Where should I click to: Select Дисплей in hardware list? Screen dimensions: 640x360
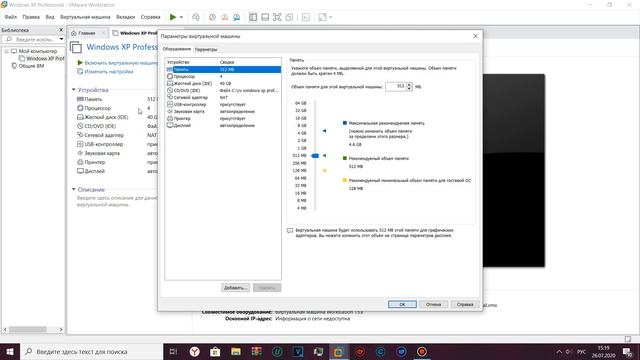[x=223, y=125]
